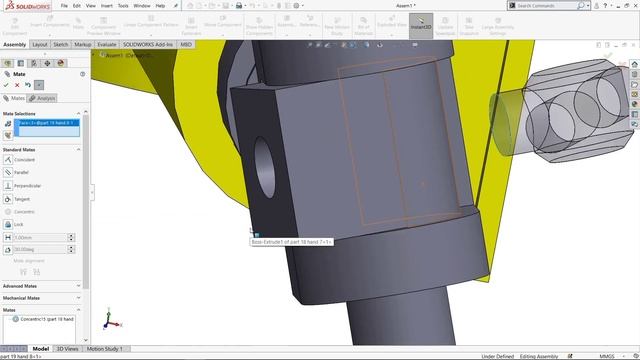Viewport: 640px width, 360px height.
Task: Select the Perpendicular mate icon
Action: [8, 186]
